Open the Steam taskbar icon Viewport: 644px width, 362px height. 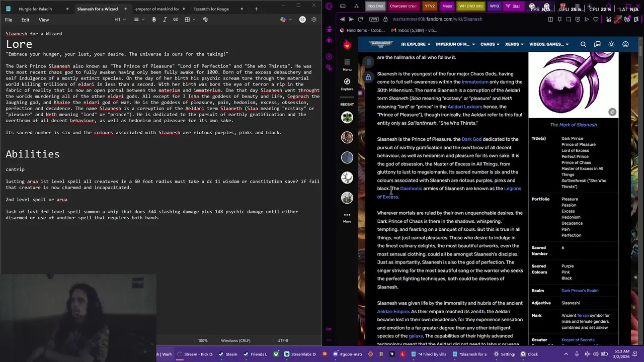[x=227, y=354]
